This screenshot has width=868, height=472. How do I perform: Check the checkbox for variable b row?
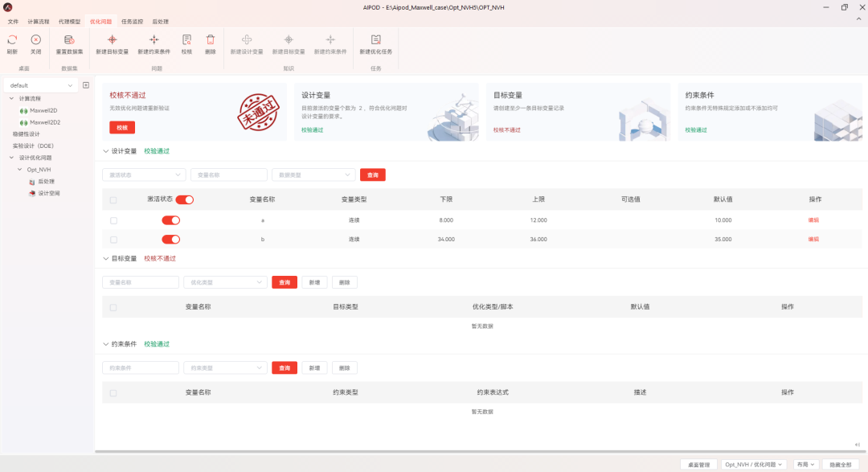[x=113, y=239]
